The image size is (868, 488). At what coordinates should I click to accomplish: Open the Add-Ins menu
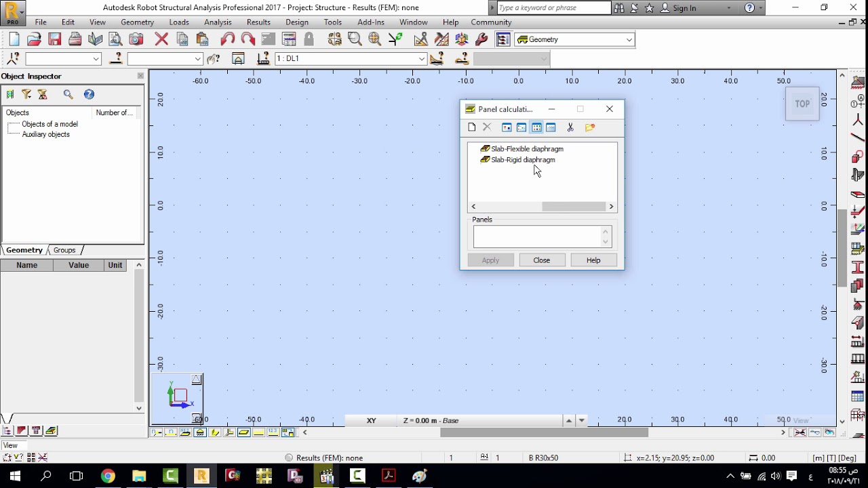[x=371, y=22]
